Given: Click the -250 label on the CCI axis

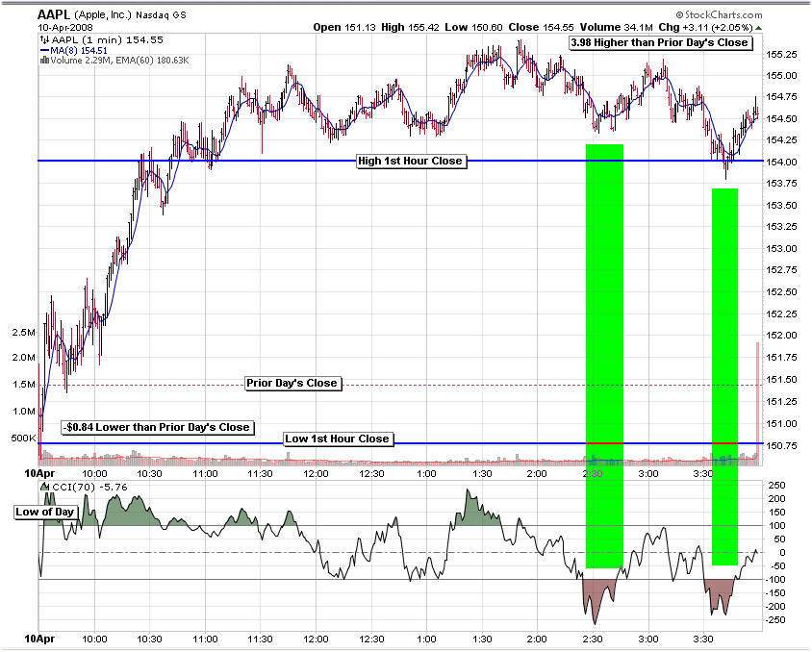Looking at the screenshot, I should 775,620.
